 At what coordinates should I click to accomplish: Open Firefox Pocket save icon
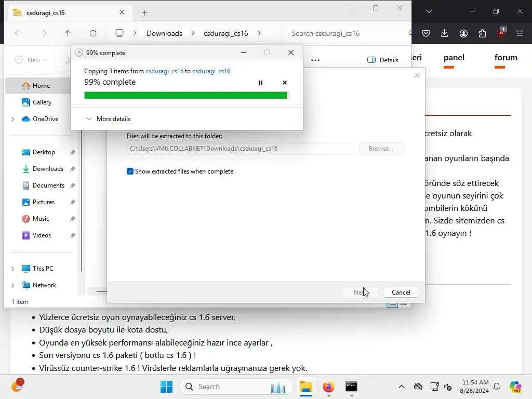426,33
